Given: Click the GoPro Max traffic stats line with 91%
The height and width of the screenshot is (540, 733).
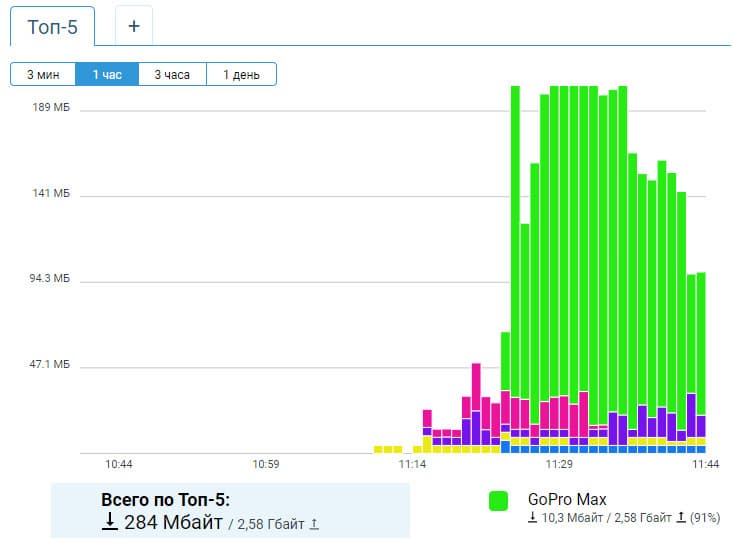Looking at the screenshot, I should point(624,518).
